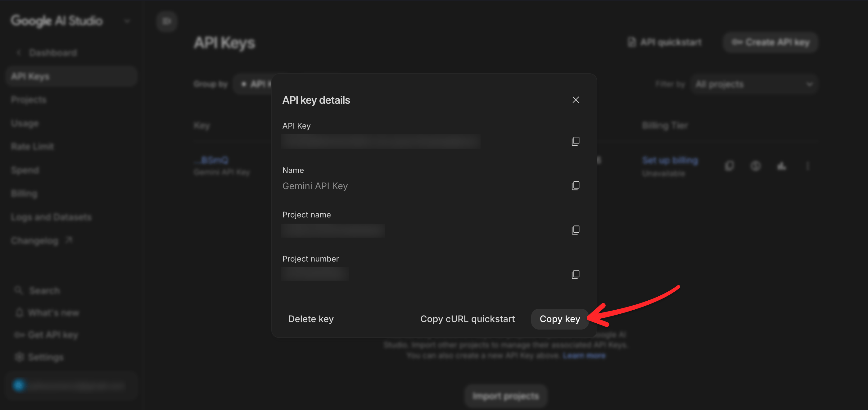Open the All projects filter dropdown
Viewport: 868px width, 410px height.
tap(754, 84)
